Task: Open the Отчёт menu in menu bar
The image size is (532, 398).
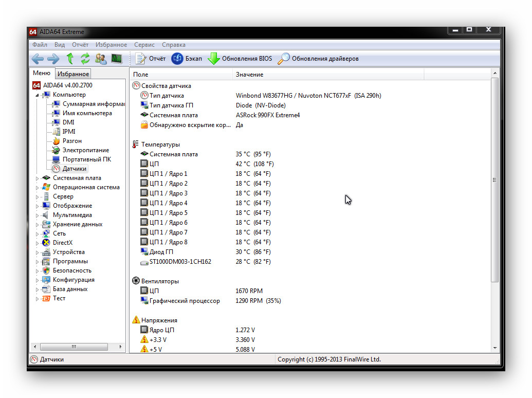Action: pyautogui.click(x=80, y=45)
